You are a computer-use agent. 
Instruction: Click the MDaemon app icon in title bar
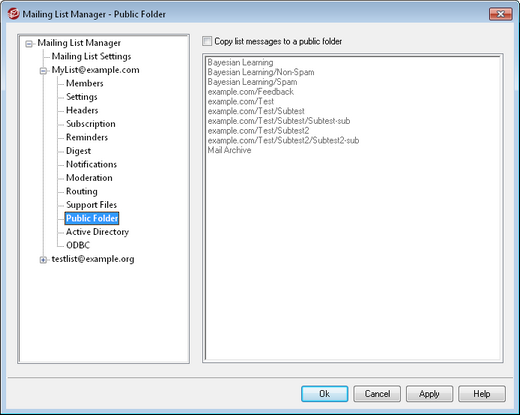(13, 14)
